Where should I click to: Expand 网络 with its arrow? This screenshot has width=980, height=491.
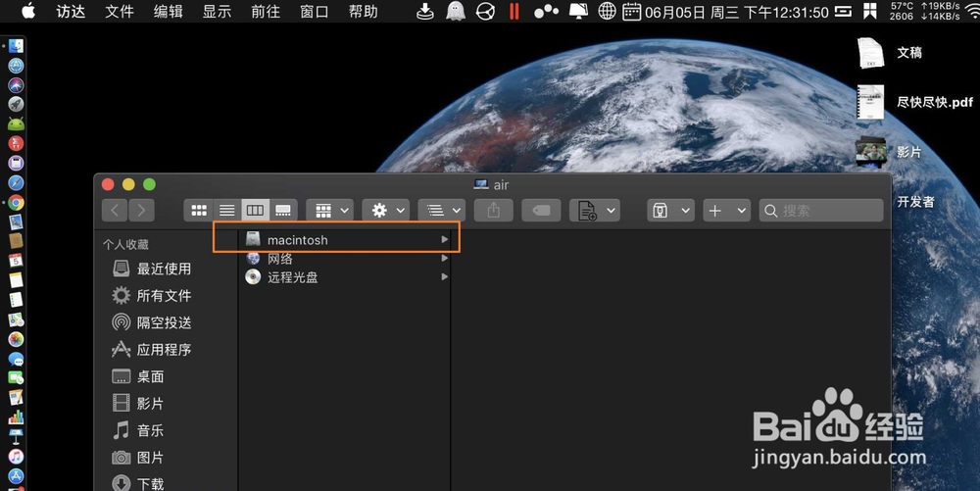(x=444, y=259)
